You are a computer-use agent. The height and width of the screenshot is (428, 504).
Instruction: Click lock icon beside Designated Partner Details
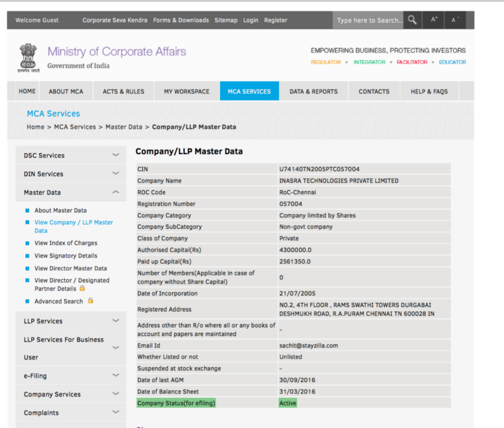point(82,289)
